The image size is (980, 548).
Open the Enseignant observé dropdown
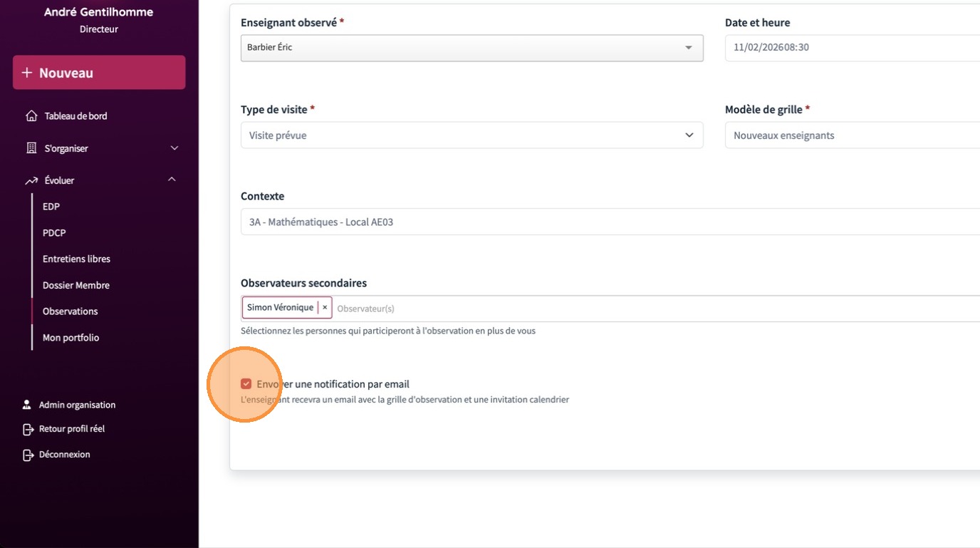point(471,48)
